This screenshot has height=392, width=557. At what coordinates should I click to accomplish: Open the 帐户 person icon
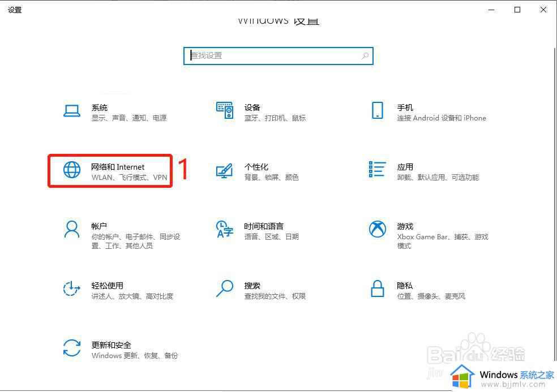pos(72,229)
